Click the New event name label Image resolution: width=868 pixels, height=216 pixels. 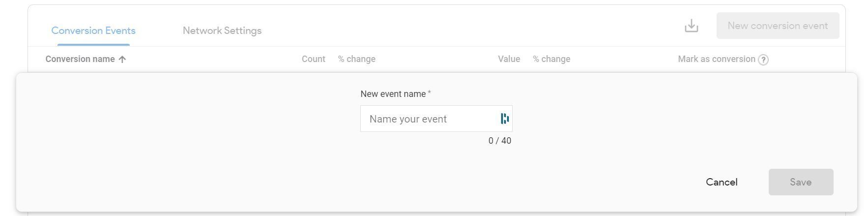(x=393, y=94)
